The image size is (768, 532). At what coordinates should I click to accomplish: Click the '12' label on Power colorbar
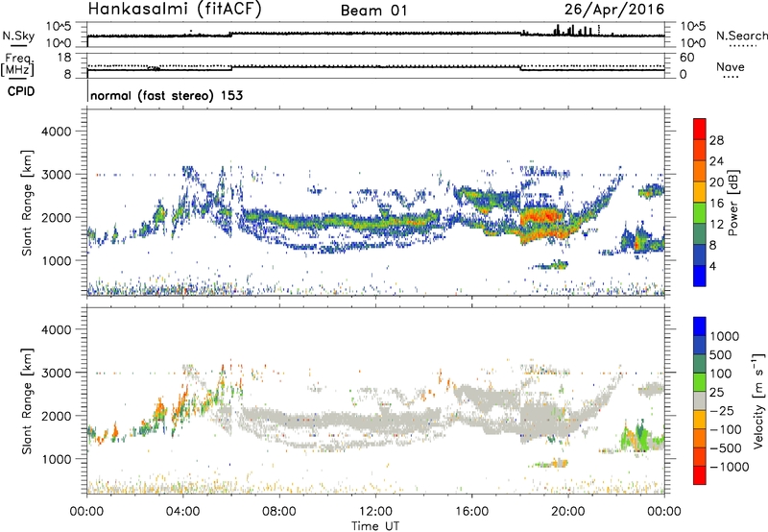tap(716, 225)
